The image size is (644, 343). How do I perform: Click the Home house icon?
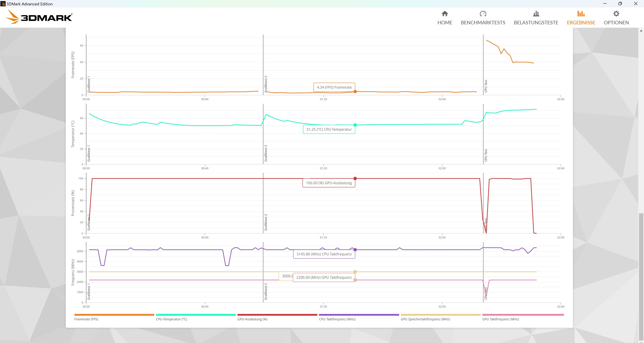pos(444,14)
